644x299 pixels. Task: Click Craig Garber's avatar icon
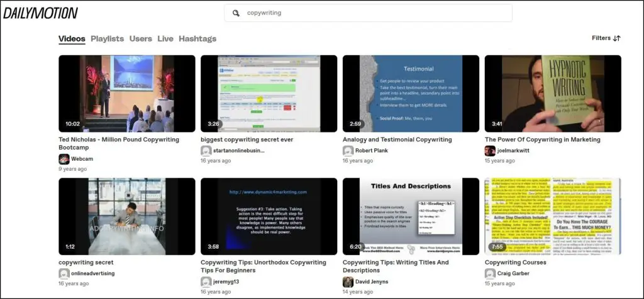[x=491, y=273]
